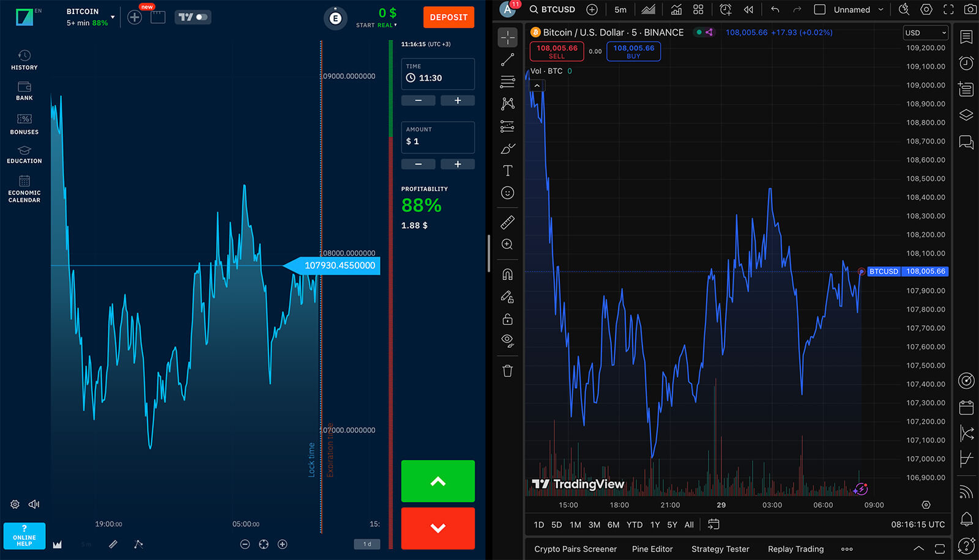Click the Ruler measure tool
The height and width of the screenshot is (560, 979).
507,223
